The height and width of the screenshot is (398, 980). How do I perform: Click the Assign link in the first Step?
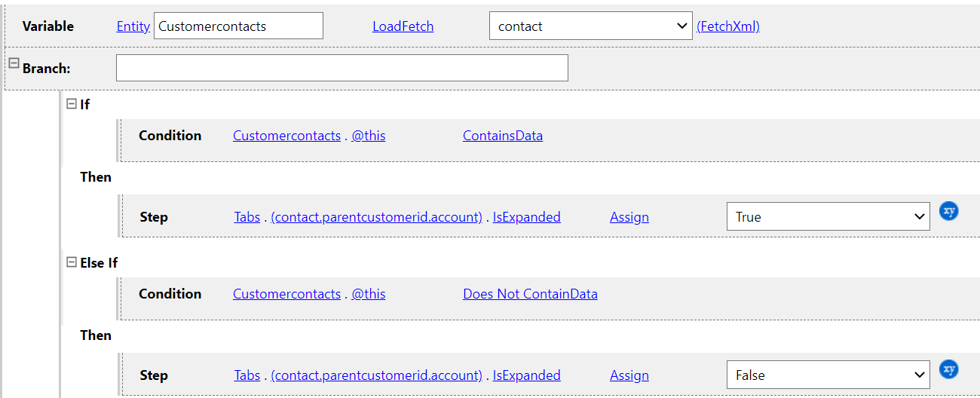tap(629, 217)
